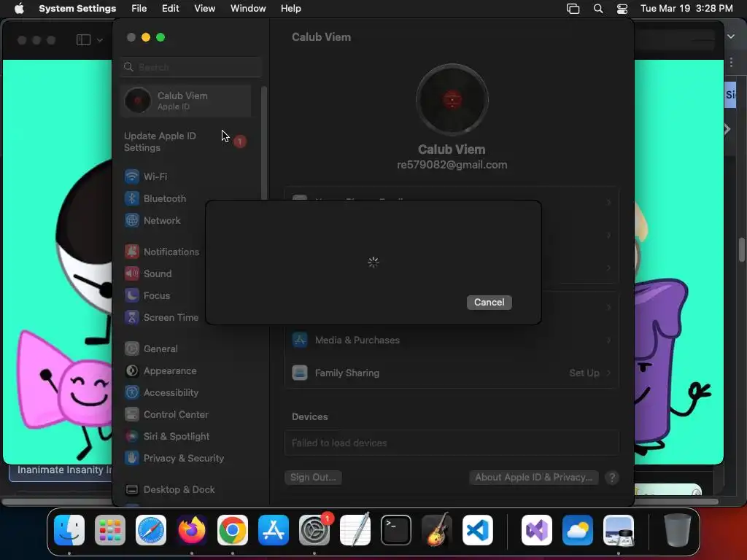Open Screen Time settings pane

point(163,318)
